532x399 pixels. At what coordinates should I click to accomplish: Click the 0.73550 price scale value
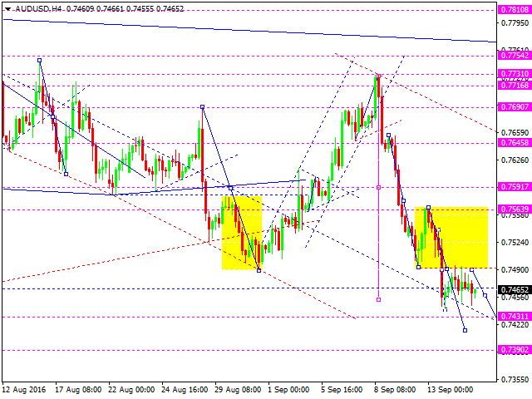515,380
